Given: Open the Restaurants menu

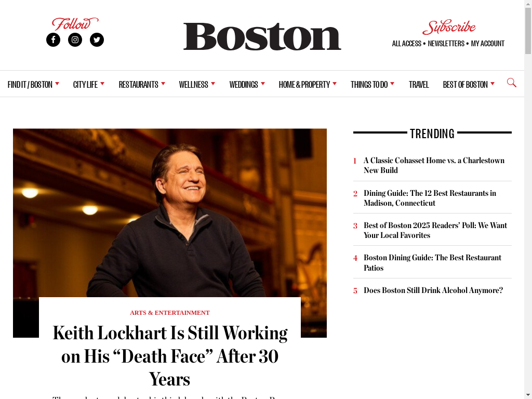Looking at the screenshot, I should pyautogui.click(x=138, y=85).
